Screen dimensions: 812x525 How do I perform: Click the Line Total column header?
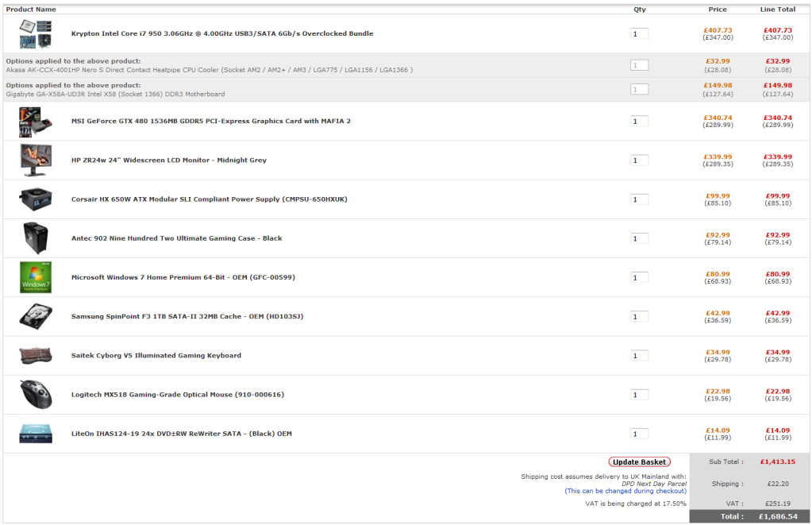tap(777, 10)
